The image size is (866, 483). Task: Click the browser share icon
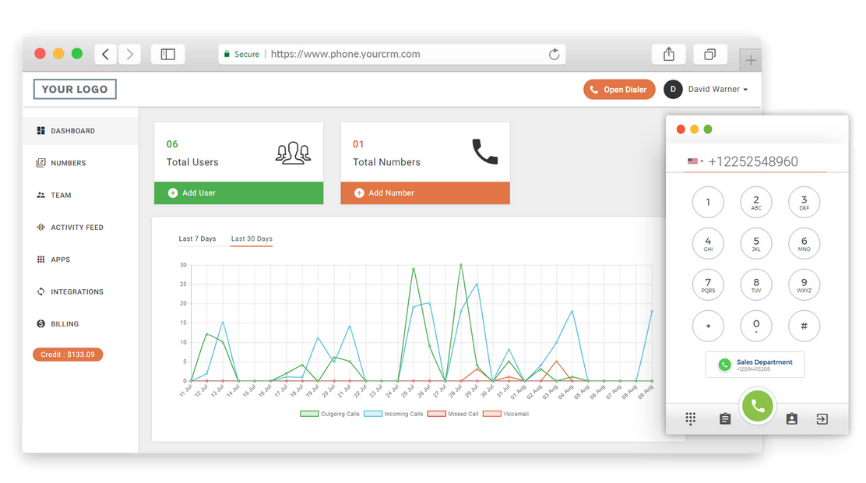point(669,54)
